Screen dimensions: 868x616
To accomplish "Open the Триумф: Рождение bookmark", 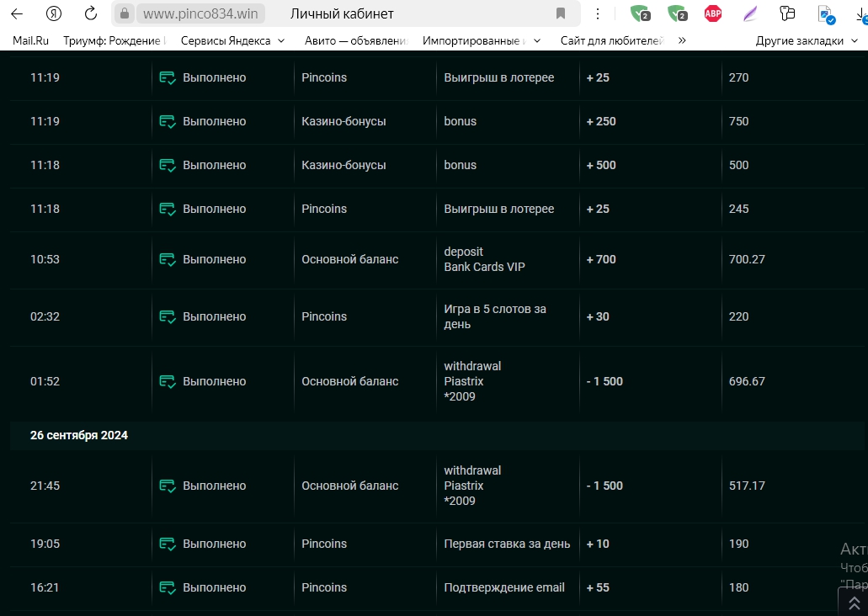I will coord(114,40).
